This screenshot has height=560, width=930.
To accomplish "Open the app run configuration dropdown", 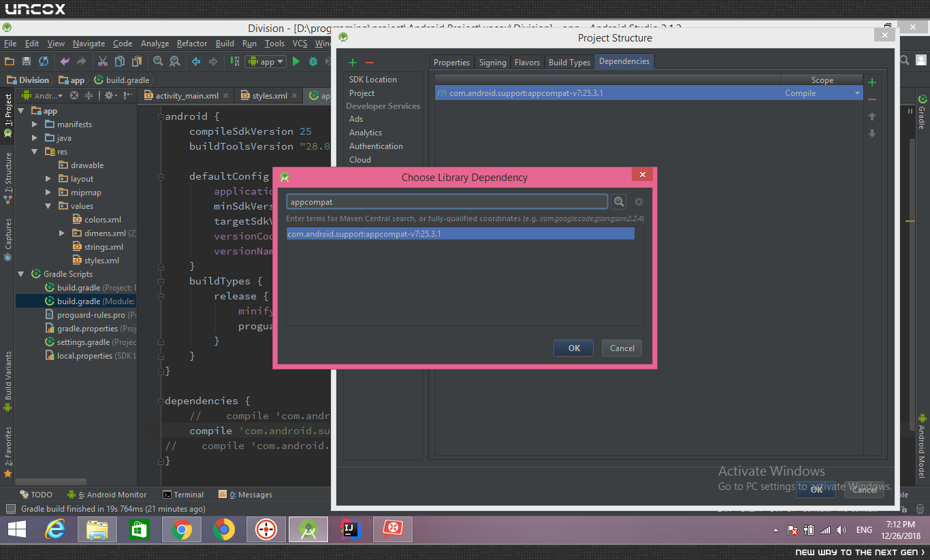I will (266, 61).
